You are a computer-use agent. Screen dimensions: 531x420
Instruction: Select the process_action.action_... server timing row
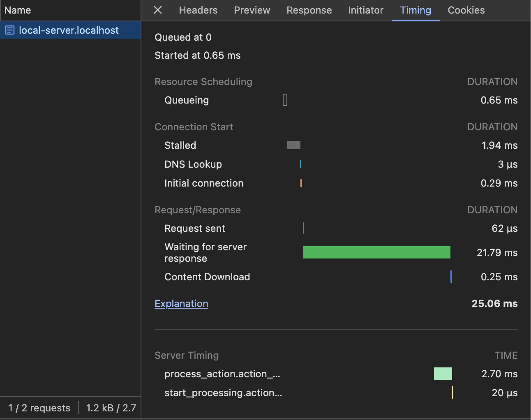[x=222, y=374]
